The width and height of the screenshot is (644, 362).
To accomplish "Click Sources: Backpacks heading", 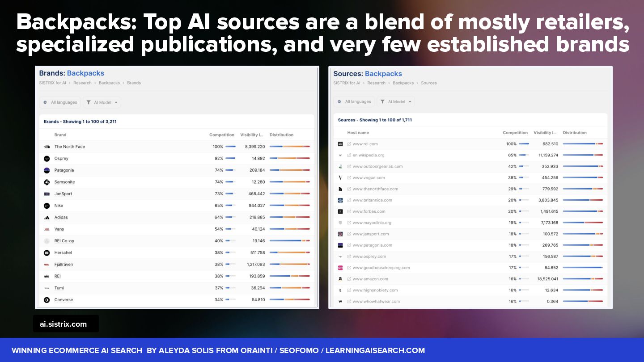I will tap(368, 74).
